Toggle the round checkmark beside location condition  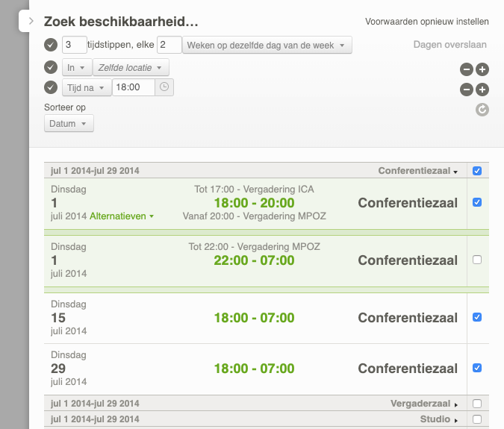[x=51, y=68]
